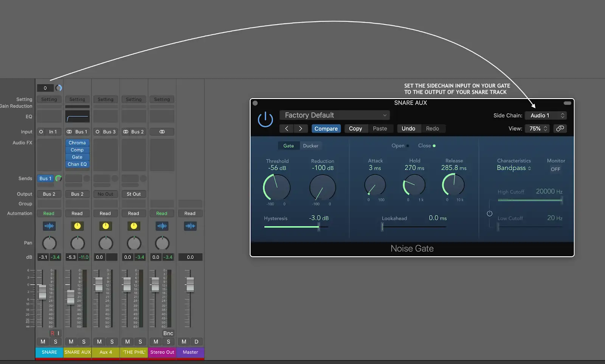Image resolution: width=605 pixels, height=364 pixels.
Task: Open the Side Chain Audio 1 dropdown
Action: 546,116
